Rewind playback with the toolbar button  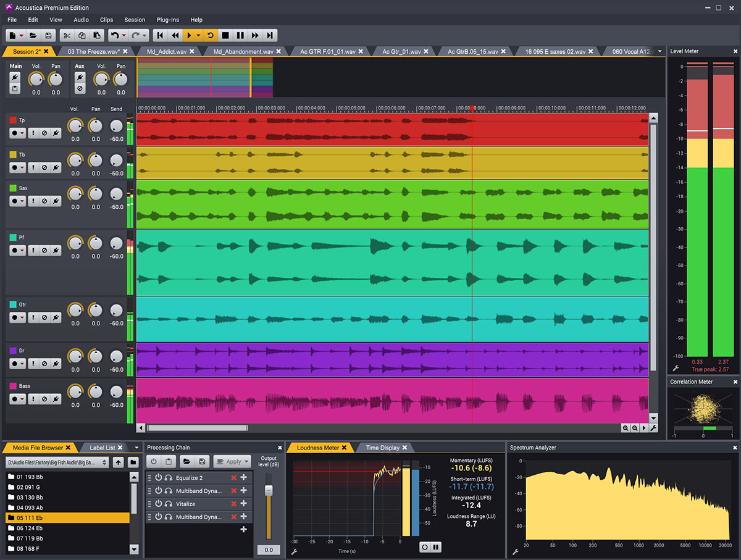(x=175, y=36)
